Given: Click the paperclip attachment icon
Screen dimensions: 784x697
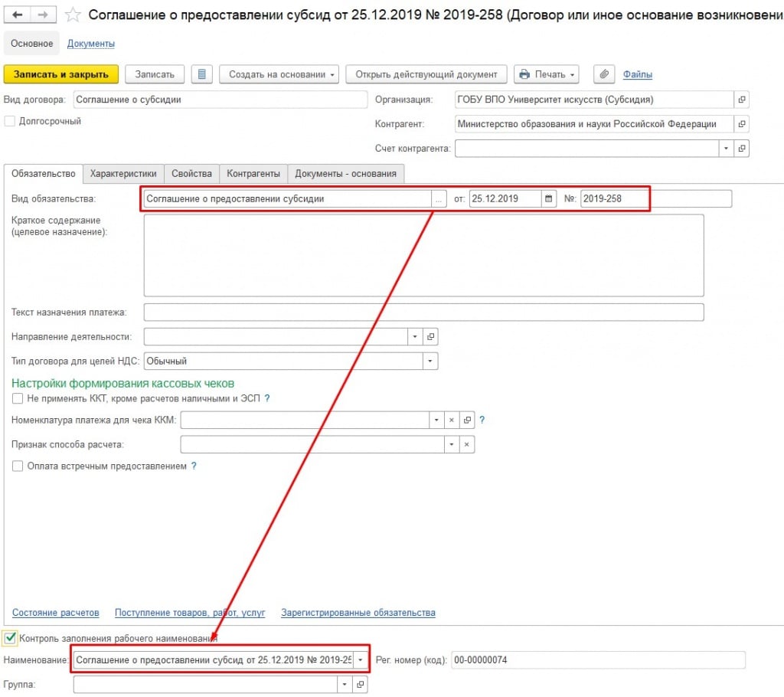Looking at the screenshot, I should [604, 74].
